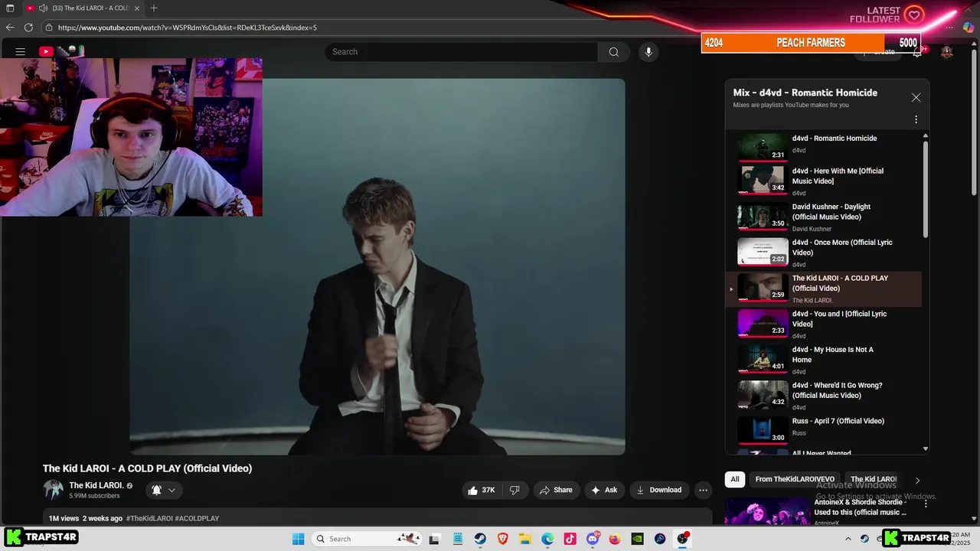The width and height of the screenshot is (980, 551).
Task: Mute the tab via speaker icon
Action: pos(43,8)
